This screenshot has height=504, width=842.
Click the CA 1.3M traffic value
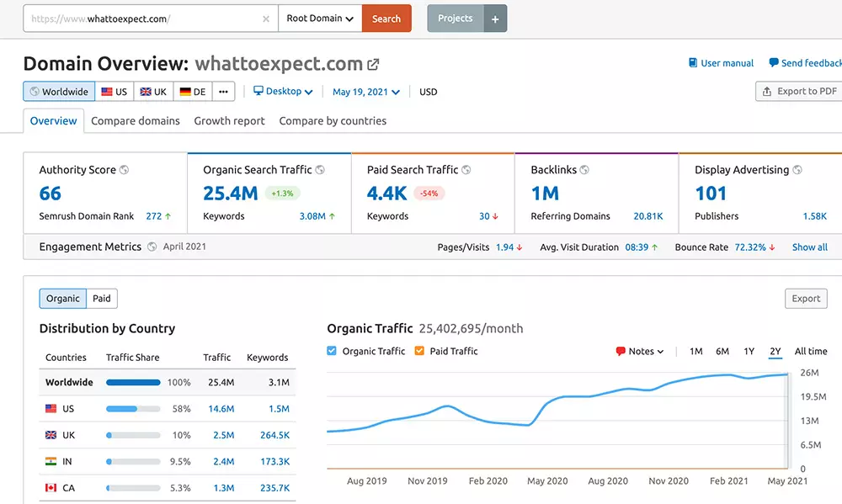pyautogui.click(x=224, y=489)
